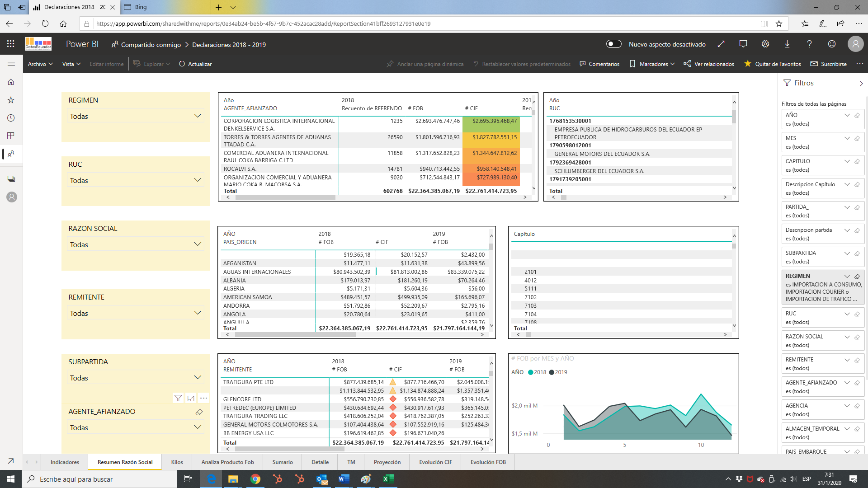Click horizontal scrollbar of PAIS_ORIGEN table

295,335
